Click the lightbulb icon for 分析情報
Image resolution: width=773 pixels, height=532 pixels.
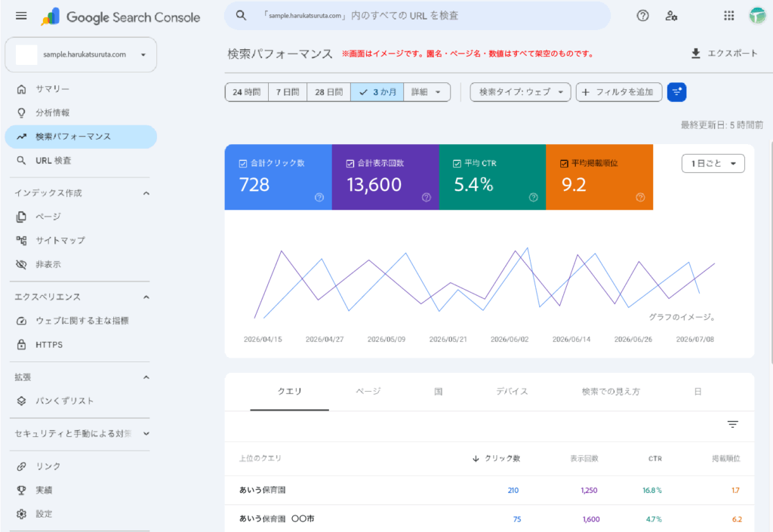(21, 112)
